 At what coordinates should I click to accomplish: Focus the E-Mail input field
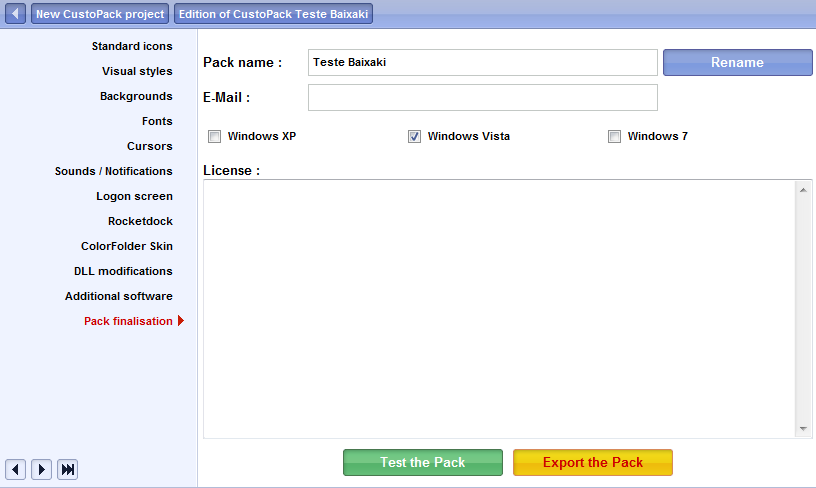coord(483,97)
